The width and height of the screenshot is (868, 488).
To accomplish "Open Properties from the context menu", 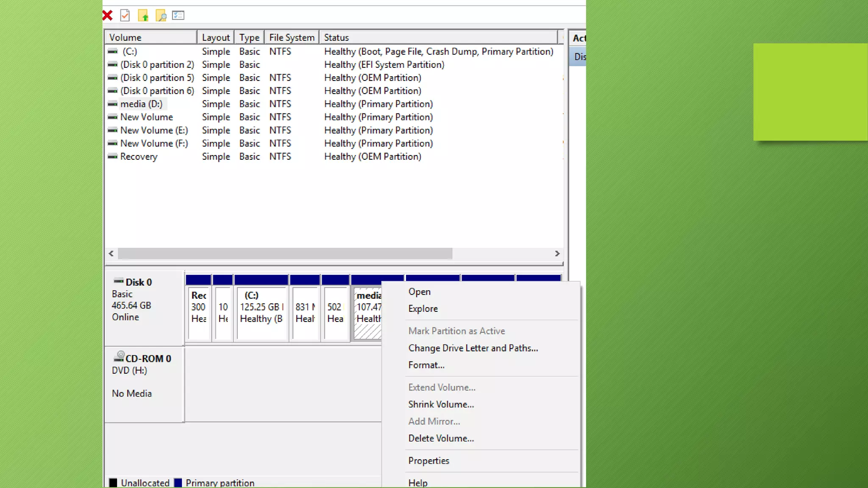I will tap(429, 461).
